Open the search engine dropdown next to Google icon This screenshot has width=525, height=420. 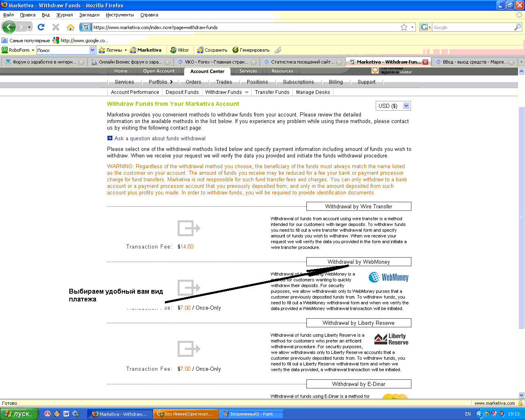click(x=429, y=27)
